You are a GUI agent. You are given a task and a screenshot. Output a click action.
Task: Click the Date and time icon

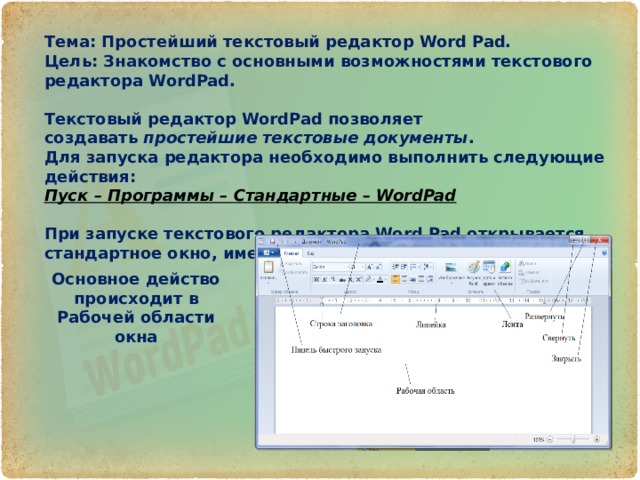coord(489,267)
